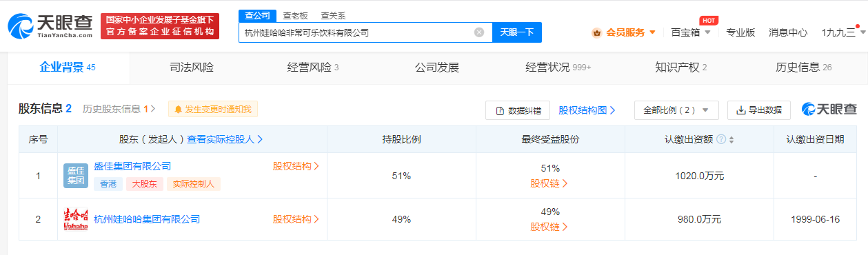Click the 盛佳集团 company logo thumbnail
The image size is (868, 255).
(x=76, y=176)
